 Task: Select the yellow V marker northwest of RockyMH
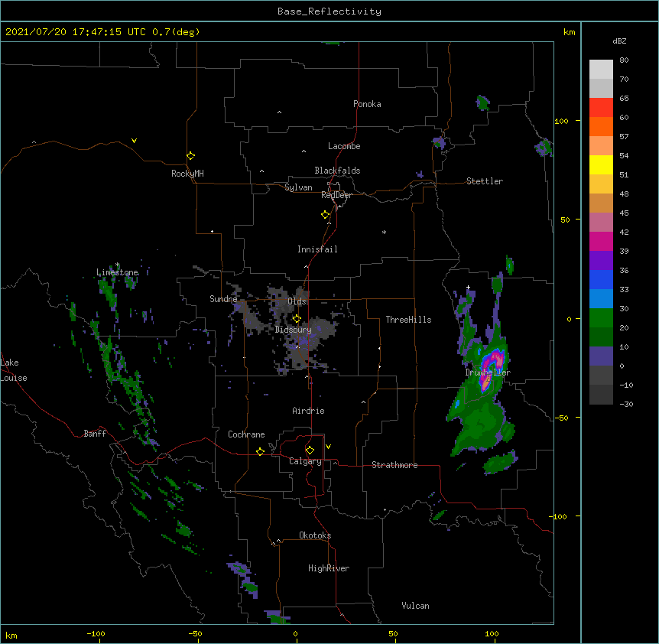tap(134, 141)
